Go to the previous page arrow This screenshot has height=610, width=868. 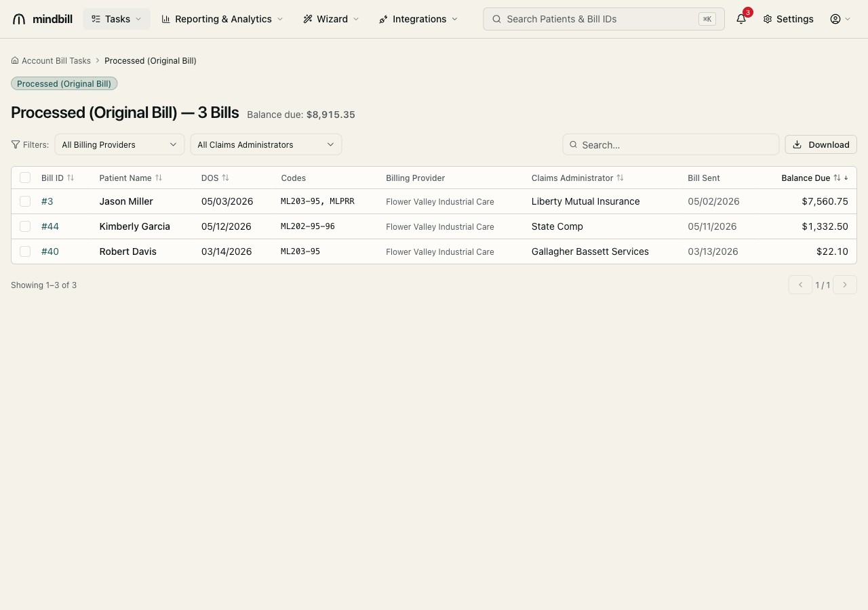(x=800, y=285)
